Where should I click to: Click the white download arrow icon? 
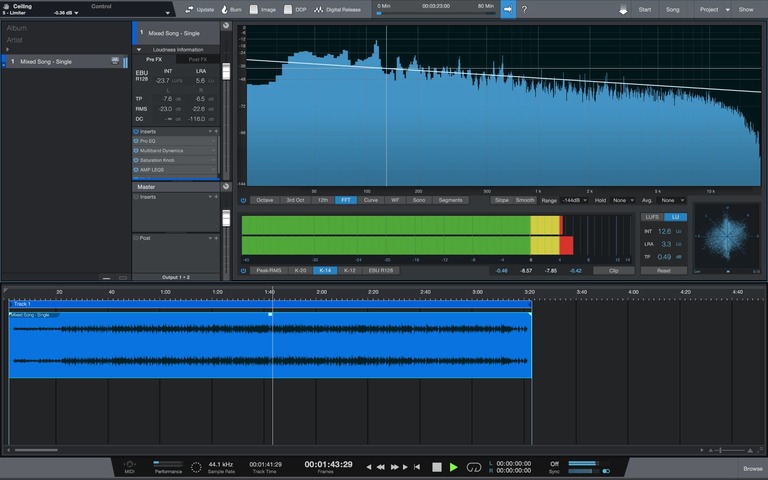coord(623,10)
